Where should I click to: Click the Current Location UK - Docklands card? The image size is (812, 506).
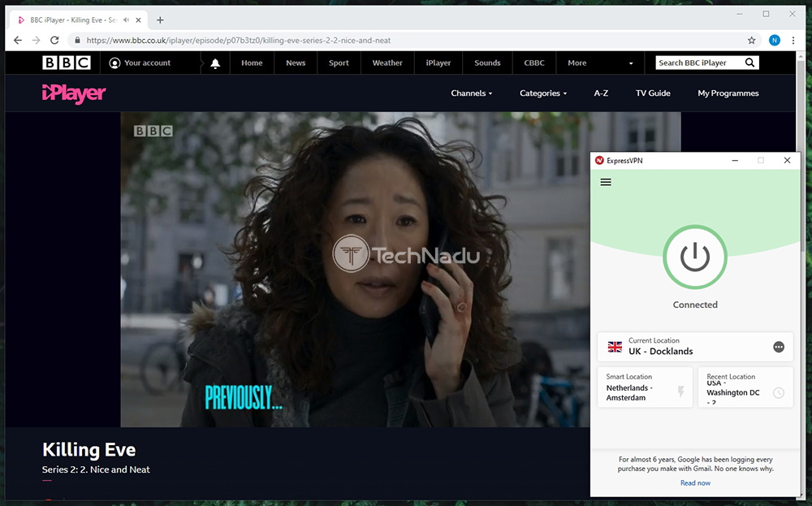click(x=695, y=347)
